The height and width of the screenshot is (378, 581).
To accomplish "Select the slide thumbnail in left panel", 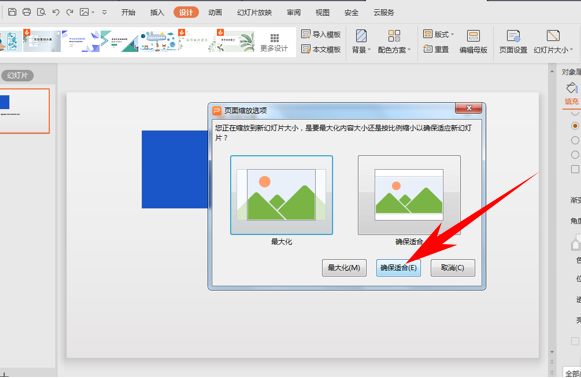I will tap(24, 111).
